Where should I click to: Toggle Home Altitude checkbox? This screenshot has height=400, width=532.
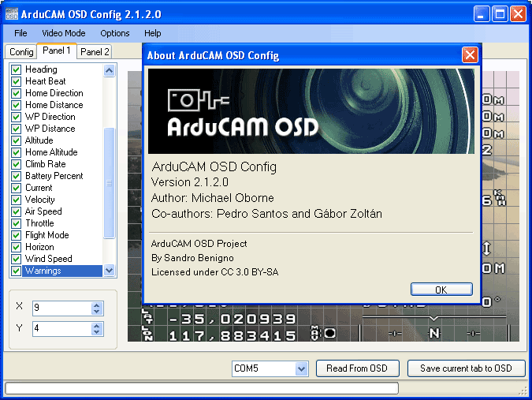(16, 152)
